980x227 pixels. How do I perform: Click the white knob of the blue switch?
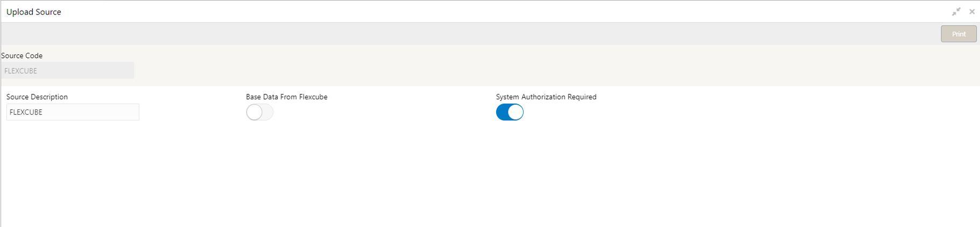click(515, 112)
